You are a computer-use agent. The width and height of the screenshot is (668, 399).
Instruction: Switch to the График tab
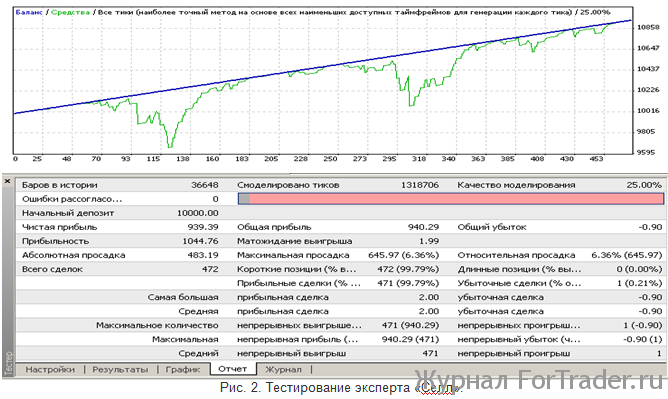pos(183,369)
